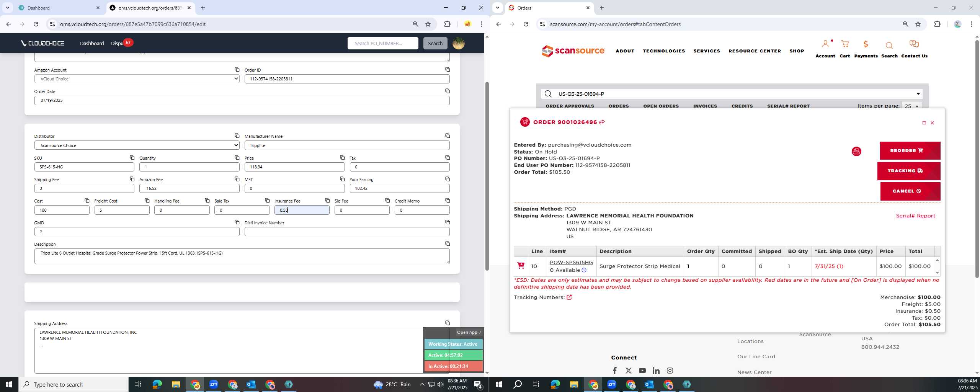
Task: Open the Distributor dropdown
Action: click(137, 145)
